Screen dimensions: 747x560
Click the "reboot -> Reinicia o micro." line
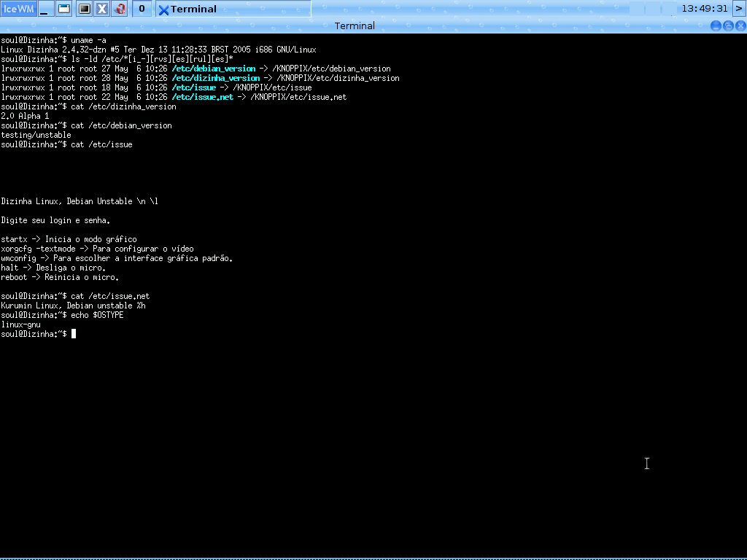(x=60, y=278)
